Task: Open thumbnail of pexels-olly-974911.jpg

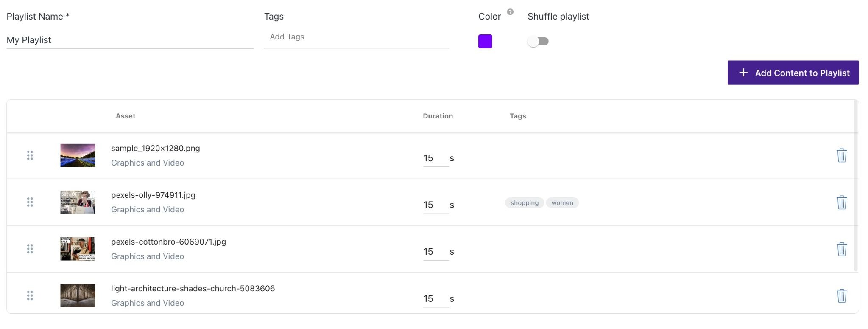Action: point(78,202)
